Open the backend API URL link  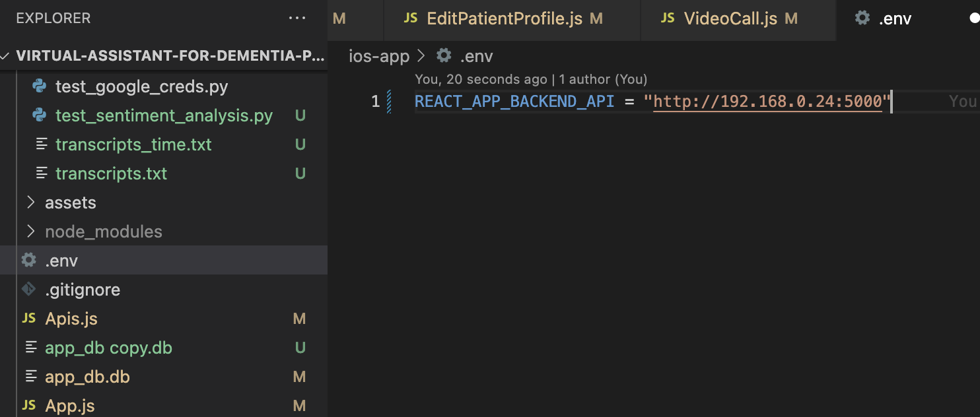click(x=768, y=102)
